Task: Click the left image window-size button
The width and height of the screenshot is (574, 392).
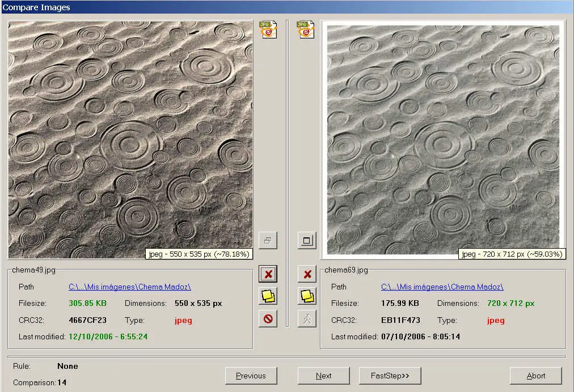Action: pyautogui.click(x=268, y=240)
